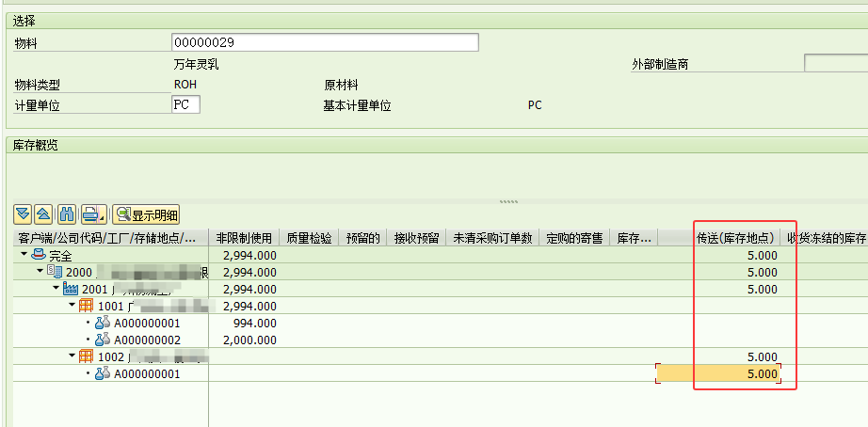
Task: Collapse storage location 1002 node
Action: tap(72, 356)
